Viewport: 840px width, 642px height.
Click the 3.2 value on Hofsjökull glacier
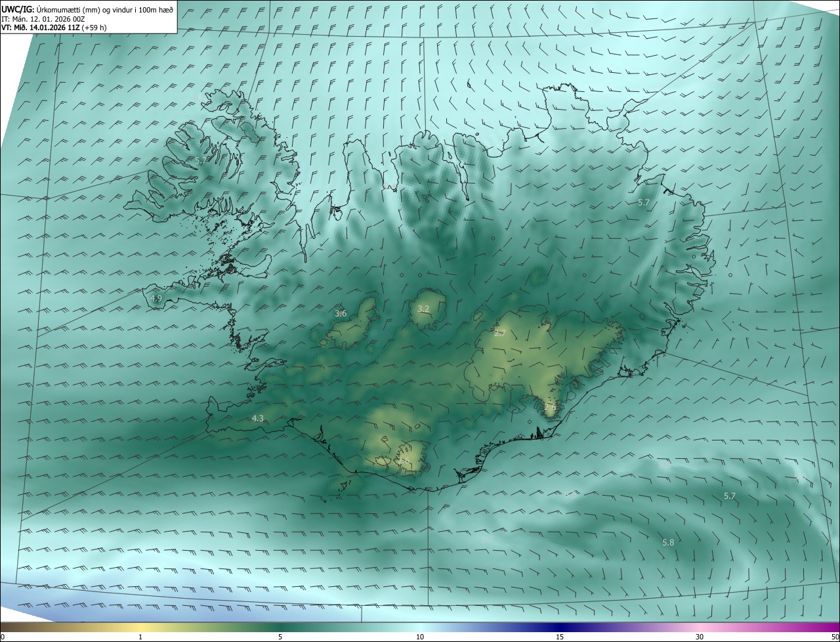[x=423, y=309]
